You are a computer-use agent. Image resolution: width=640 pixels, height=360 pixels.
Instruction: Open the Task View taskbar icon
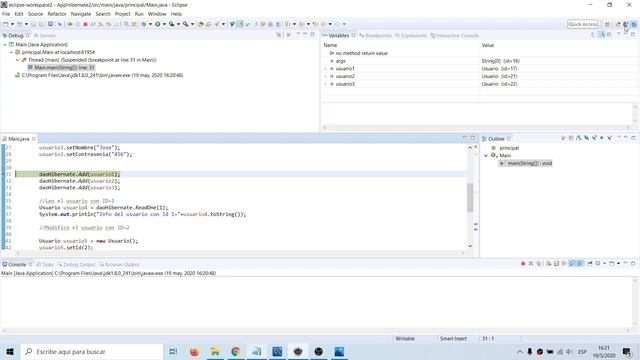pyautogui.click(x=173, y=351)
